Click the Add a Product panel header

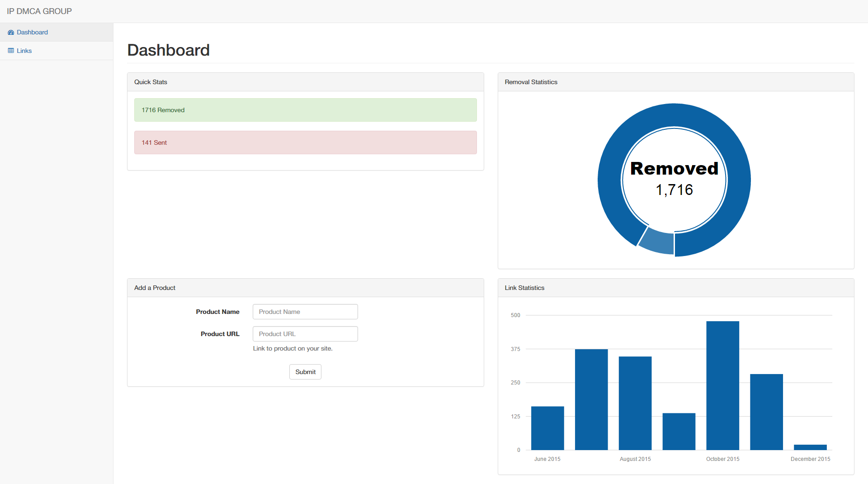tap(305, 288)
